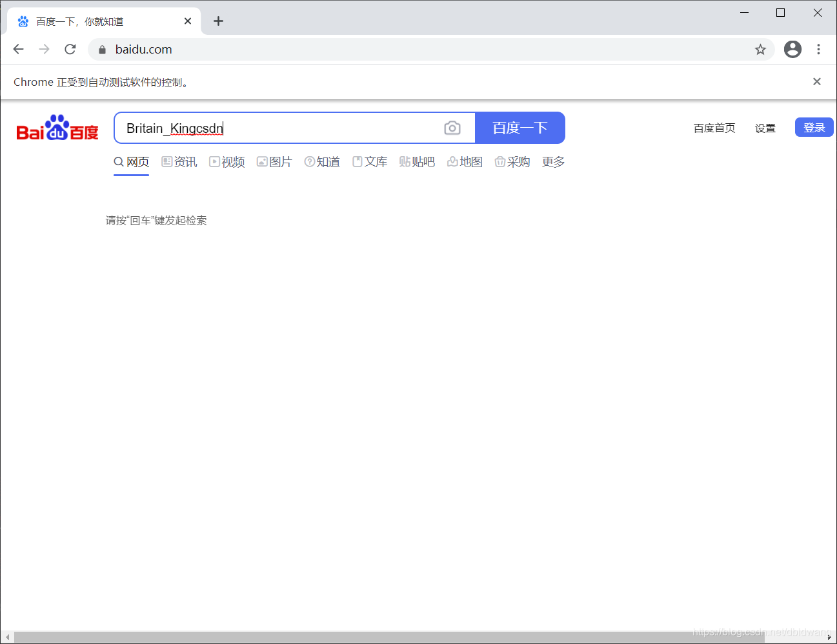
Task: Open the Chrome three-dot menu
Action: pyautogui.click(x=818, y=49)
